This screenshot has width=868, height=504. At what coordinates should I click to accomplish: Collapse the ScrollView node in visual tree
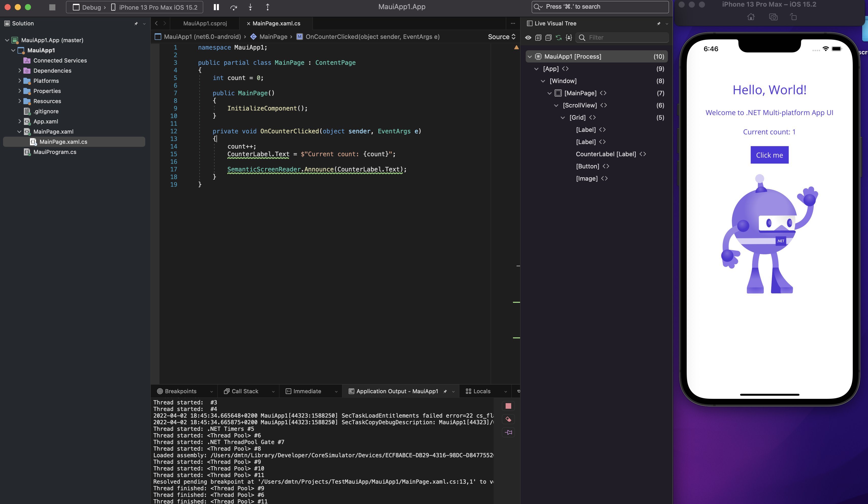pyautogui.click(x=556, y=105)
